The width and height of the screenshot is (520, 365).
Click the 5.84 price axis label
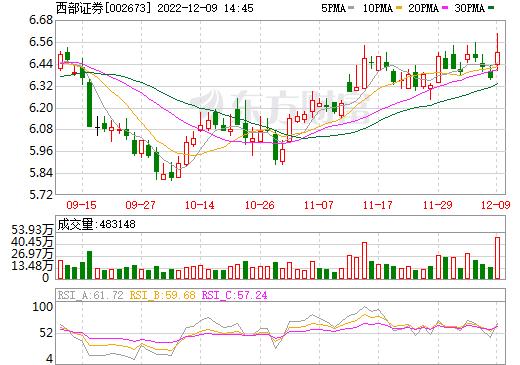pos(41,173)
